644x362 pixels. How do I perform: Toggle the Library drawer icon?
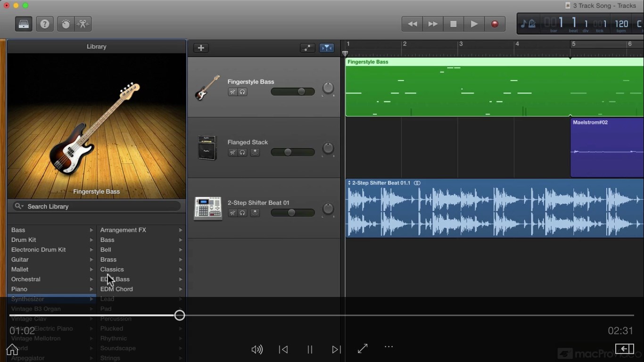[23, 24]
